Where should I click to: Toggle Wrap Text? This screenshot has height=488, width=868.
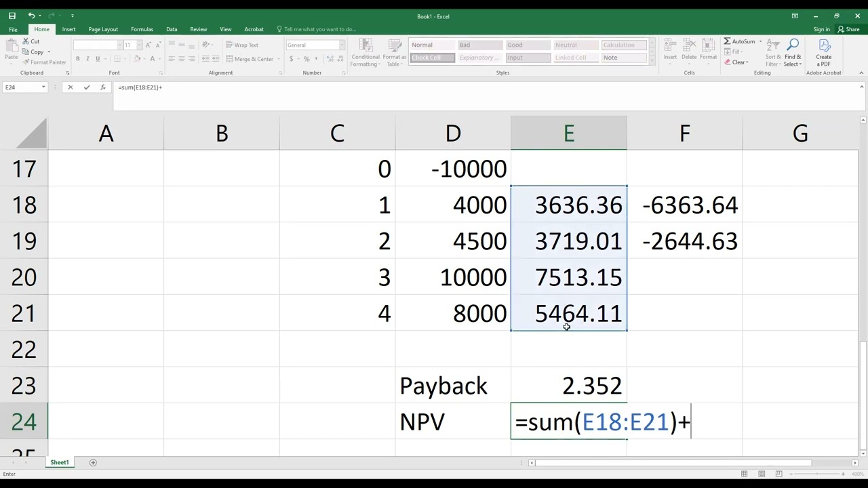[x=241, y=45]
